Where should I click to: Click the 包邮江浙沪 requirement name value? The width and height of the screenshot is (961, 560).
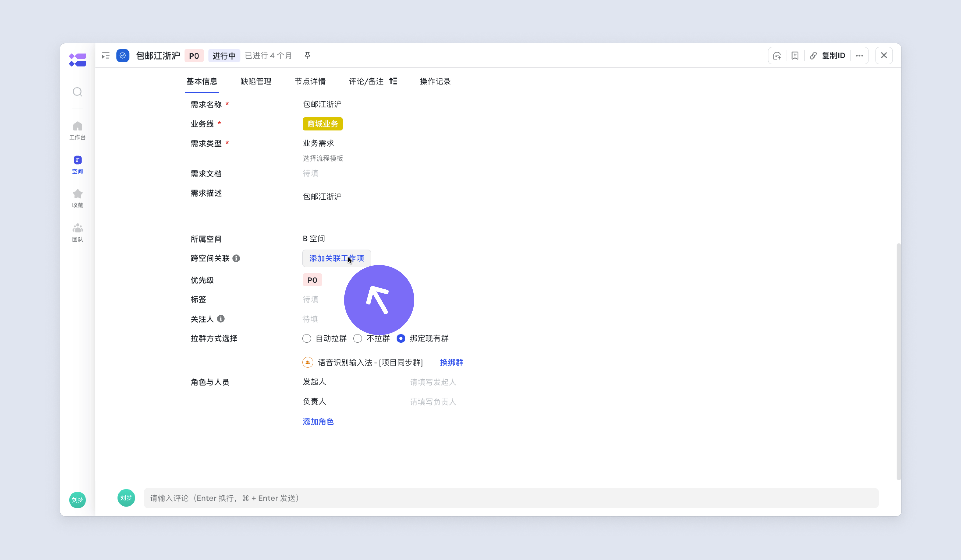(322, 104)
